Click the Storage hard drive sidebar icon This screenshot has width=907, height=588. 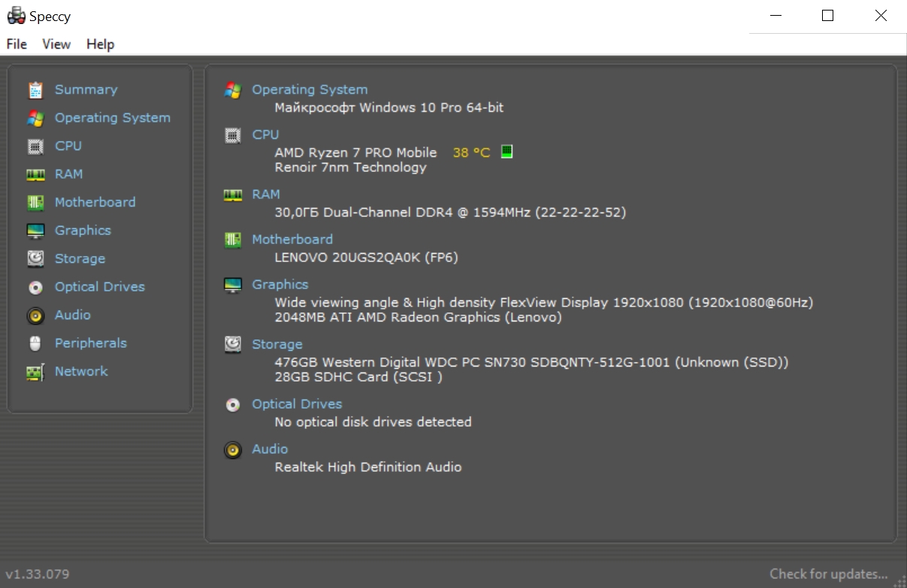tap(35, 259)
